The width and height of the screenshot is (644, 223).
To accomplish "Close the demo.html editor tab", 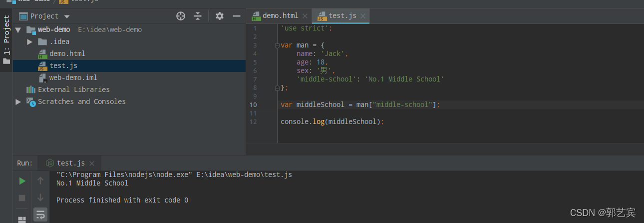I will point(305,16).
